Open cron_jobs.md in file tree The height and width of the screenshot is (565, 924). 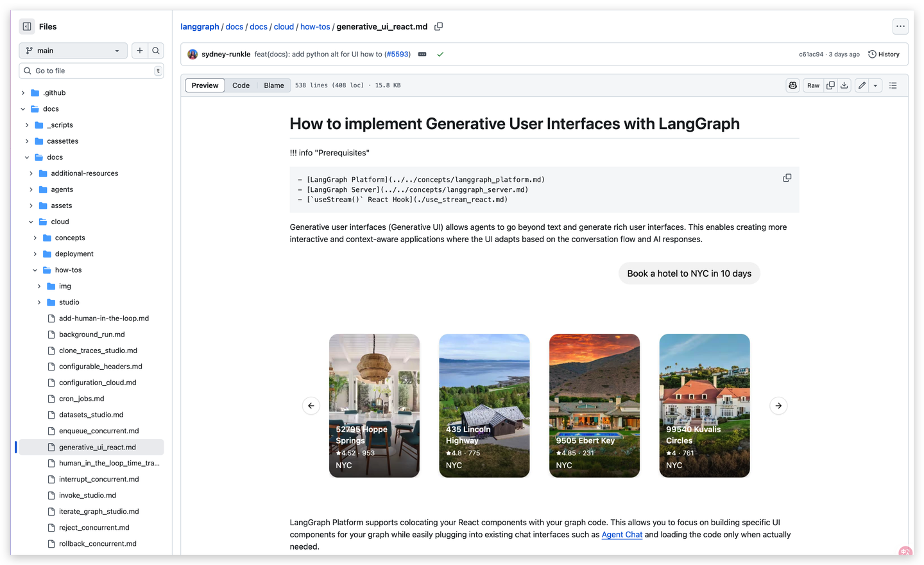point(81,399)
